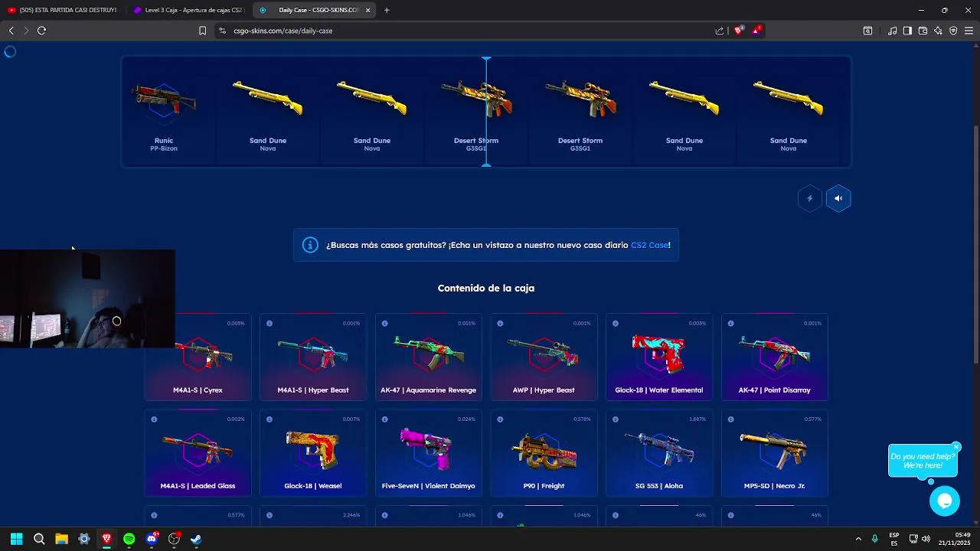Click the info icon on SG 553 Aloha card
The image size is (980, 551).
[x=616, y=419]
